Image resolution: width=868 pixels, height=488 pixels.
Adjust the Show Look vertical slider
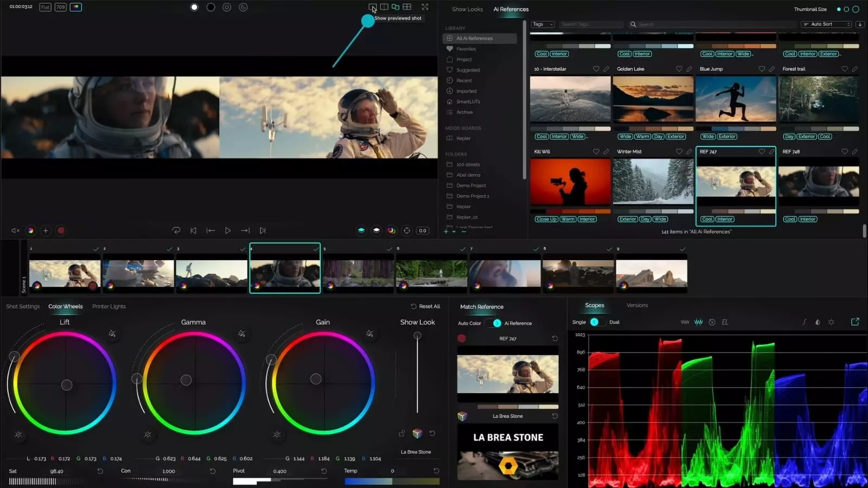click(x=417, y=374)
